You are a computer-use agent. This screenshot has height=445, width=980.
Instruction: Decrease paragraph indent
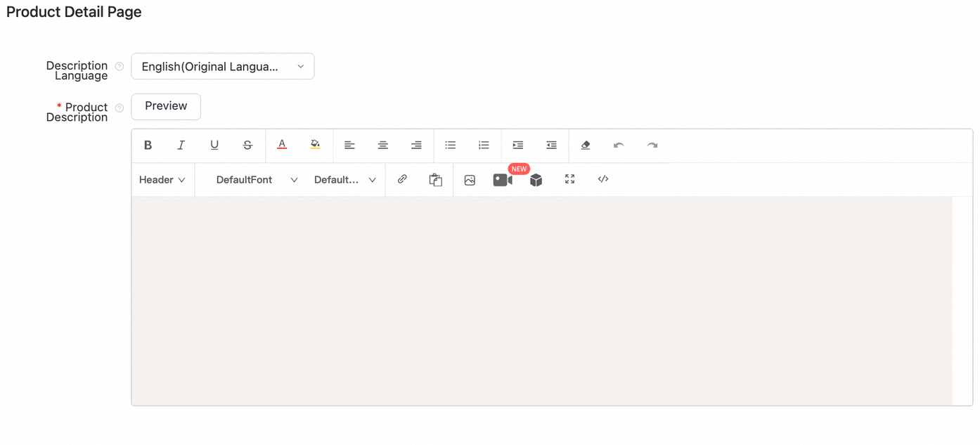coord(551,146)
